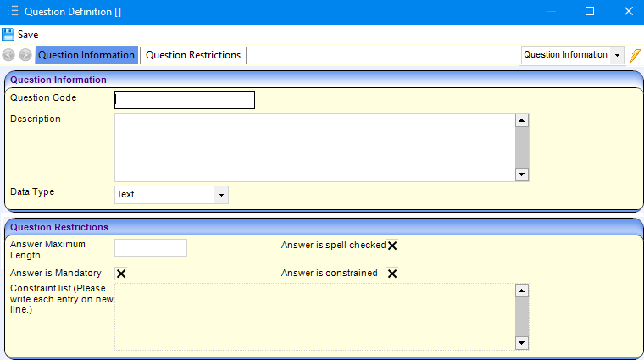Click the lightning bolt icon
Image resolution: width=644 pixels, height=360 pixels.
(x=636, y=55)
